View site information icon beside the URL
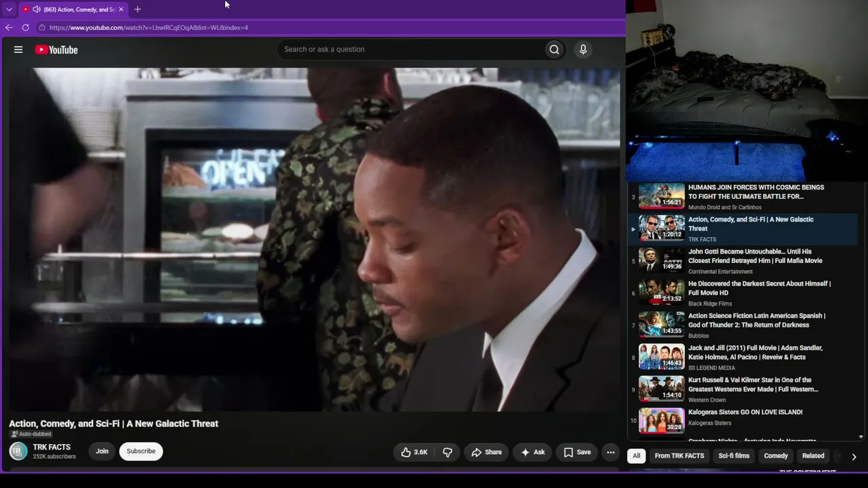This screenshot has height=488, width=868. [42, 28]
